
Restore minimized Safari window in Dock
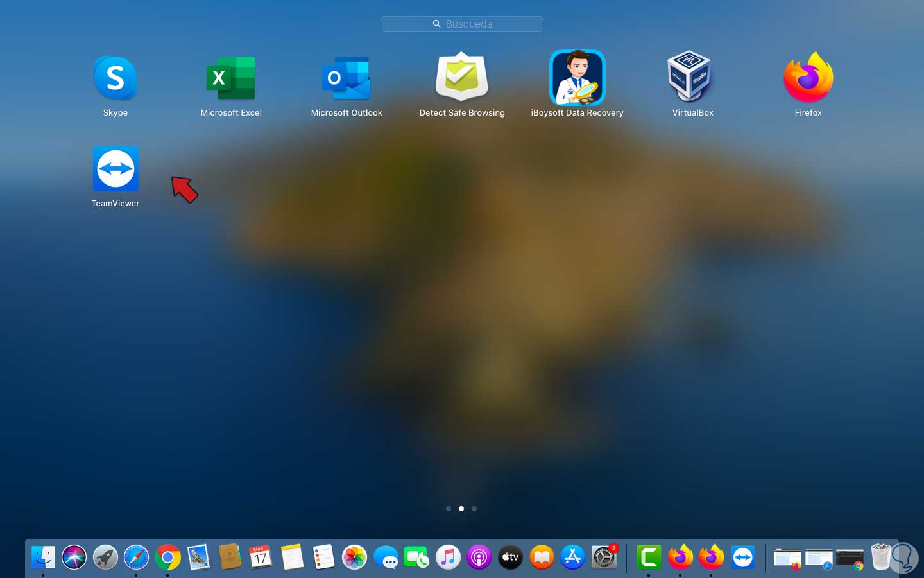click(x=819, y=558)
